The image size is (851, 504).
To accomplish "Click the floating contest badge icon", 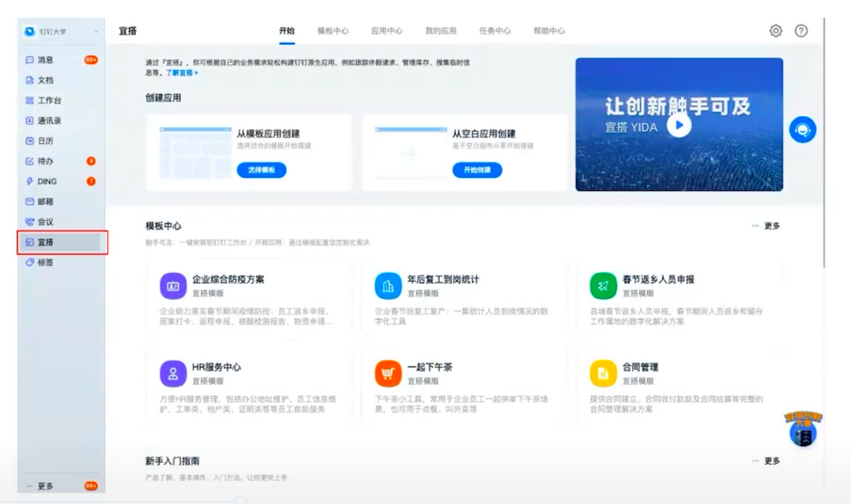I will click(803, 429).
